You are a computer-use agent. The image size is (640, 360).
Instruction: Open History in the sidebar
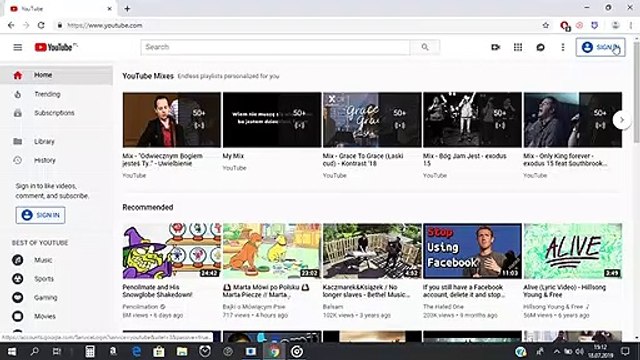tap(56, 160)
